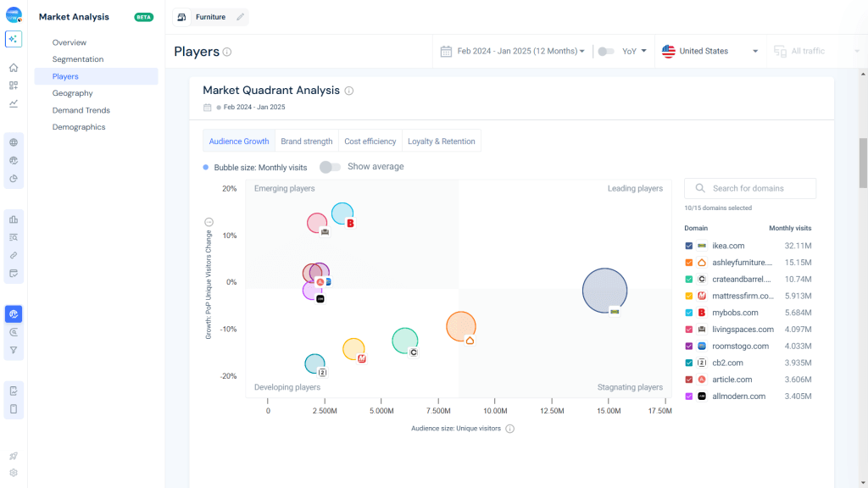
Task: Click the search research icon in left sidebar
Action: click(x=13, y=237)
